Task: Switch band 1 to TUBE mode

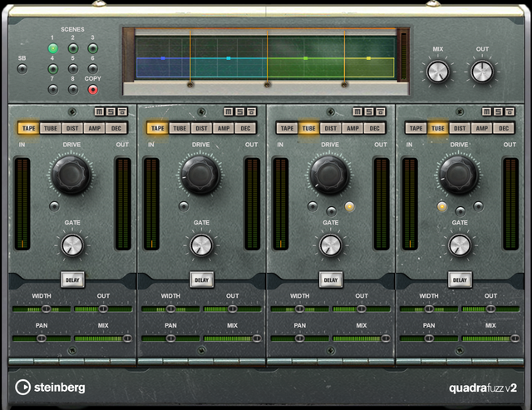Action: pyautogui.click(x=51, y=128)
